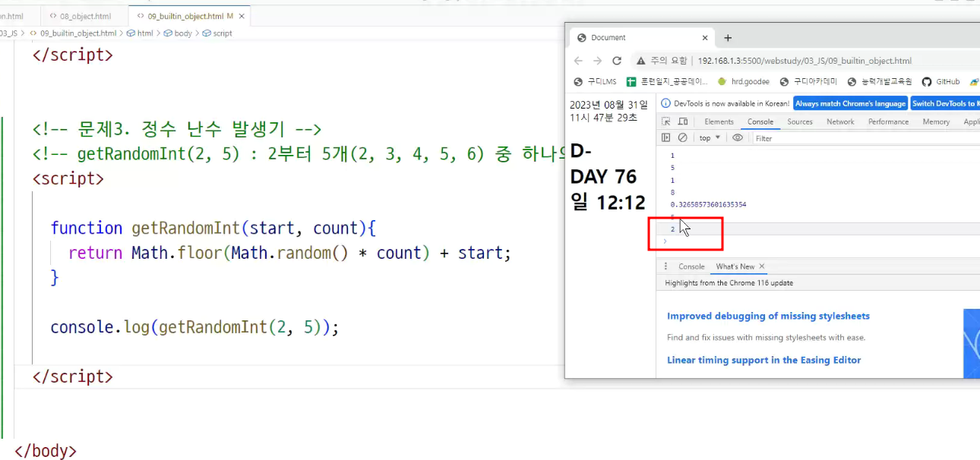
Task: Open the 구디아카데미 bookmark
Action: coord(808,82)
